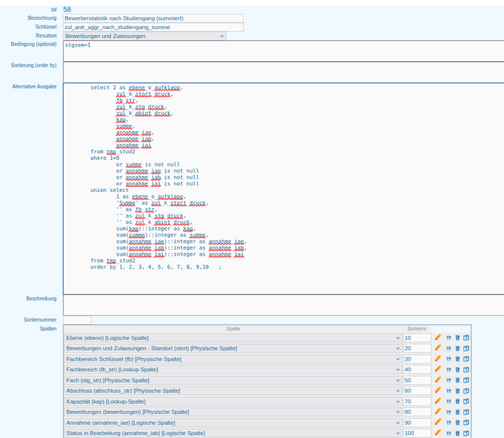Screen dimensions: 504x438
Task: Edit the Ebene (ebene) column with pencil icon
Action: coord(438,337)
